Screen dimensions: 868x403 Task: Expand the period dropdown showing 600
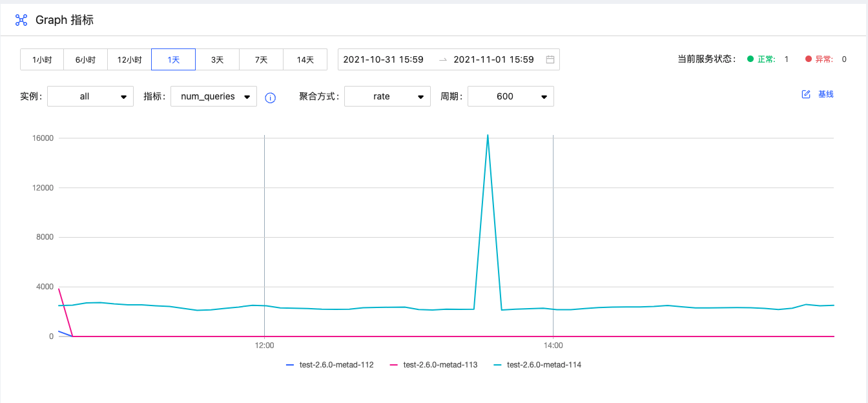point(510,96)
